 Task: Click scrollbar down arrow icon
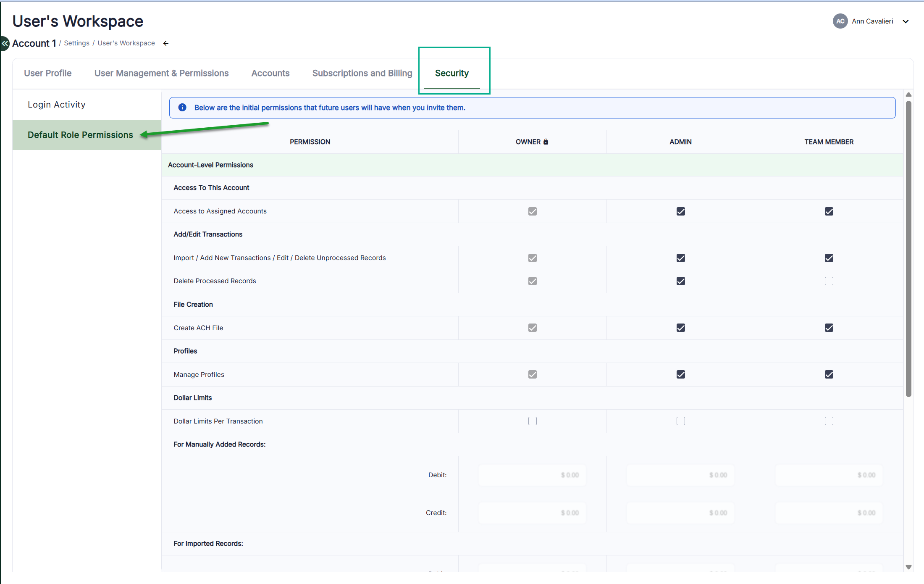point(908,567)
